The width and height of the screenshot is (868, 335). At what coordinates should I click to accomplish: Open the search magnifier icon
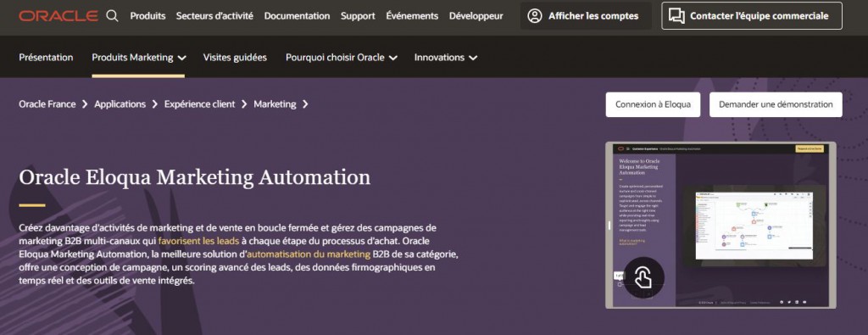(112, 16)
